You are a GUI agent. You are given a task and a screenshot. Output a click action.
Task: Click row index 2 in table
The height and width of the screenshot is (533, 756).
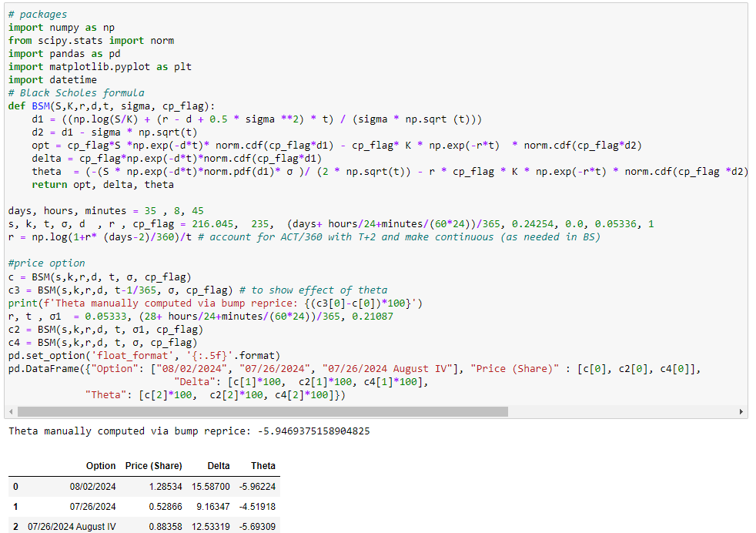click(x=15, y=527)
